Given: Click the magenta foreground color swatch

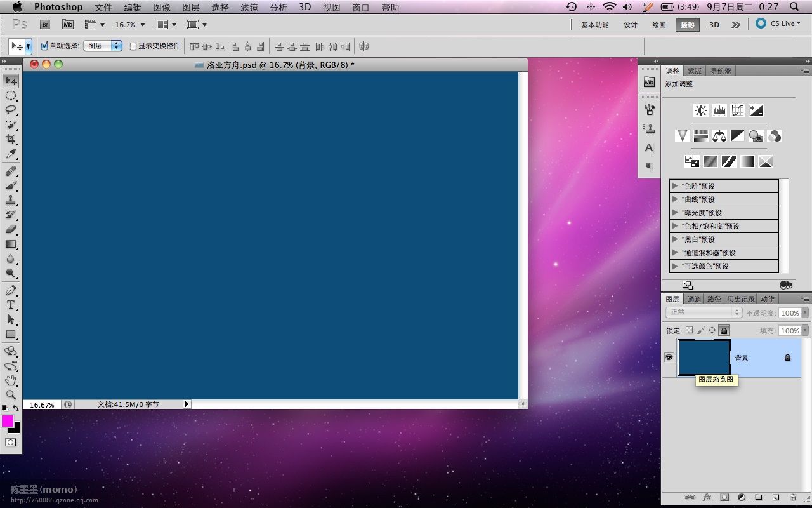Looking at the screenshot, I should [7, 421].
